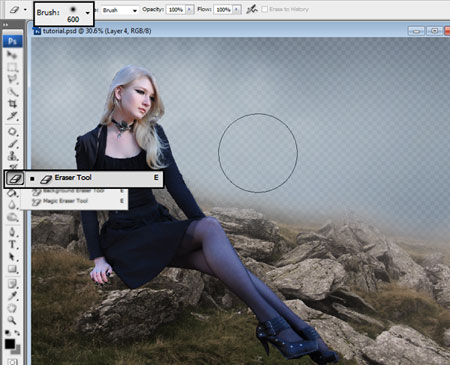The height and width of the screenshot is (365, 450).
Task: Select the Brush tool in toolbox
Action: (x=13, y=144)
